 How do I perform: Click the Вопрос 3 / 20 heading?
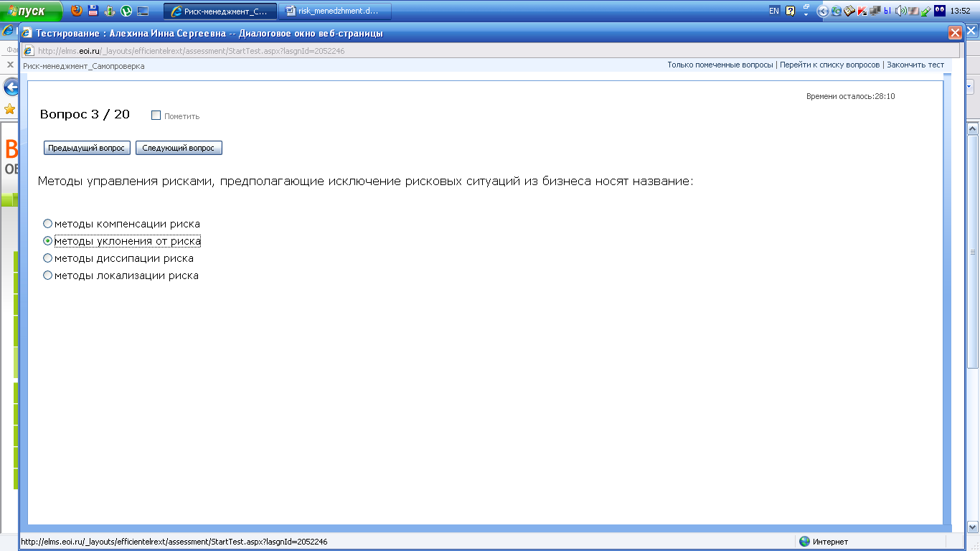click(85, 114)
